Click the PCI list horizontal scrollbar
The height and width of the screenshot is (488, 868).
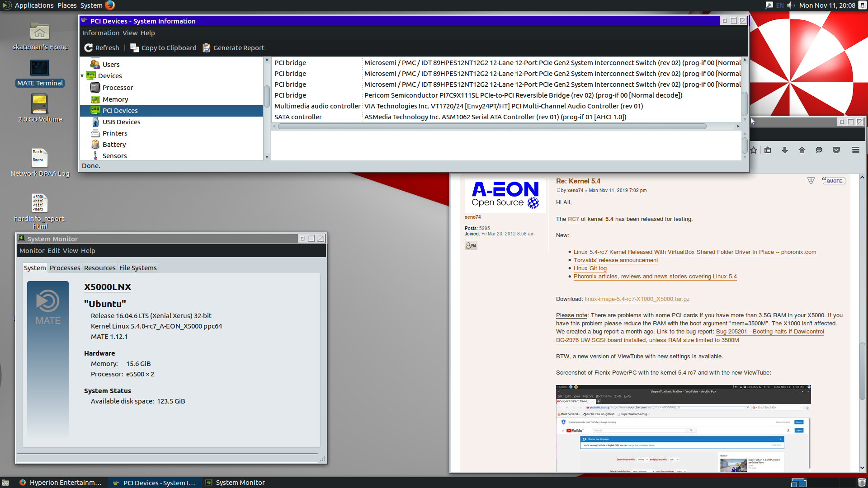[492, 127]
